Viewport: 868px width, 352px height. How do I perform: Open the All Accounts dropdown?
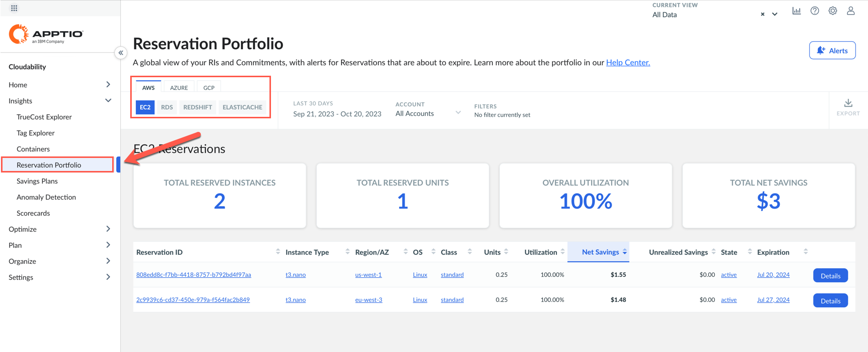point(428,113)
